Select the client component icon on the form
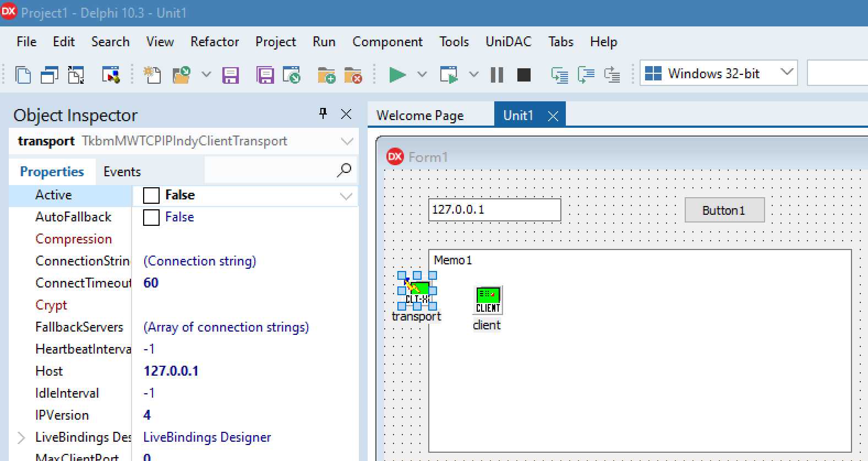The image size is (868, 461). coord(488,300)
